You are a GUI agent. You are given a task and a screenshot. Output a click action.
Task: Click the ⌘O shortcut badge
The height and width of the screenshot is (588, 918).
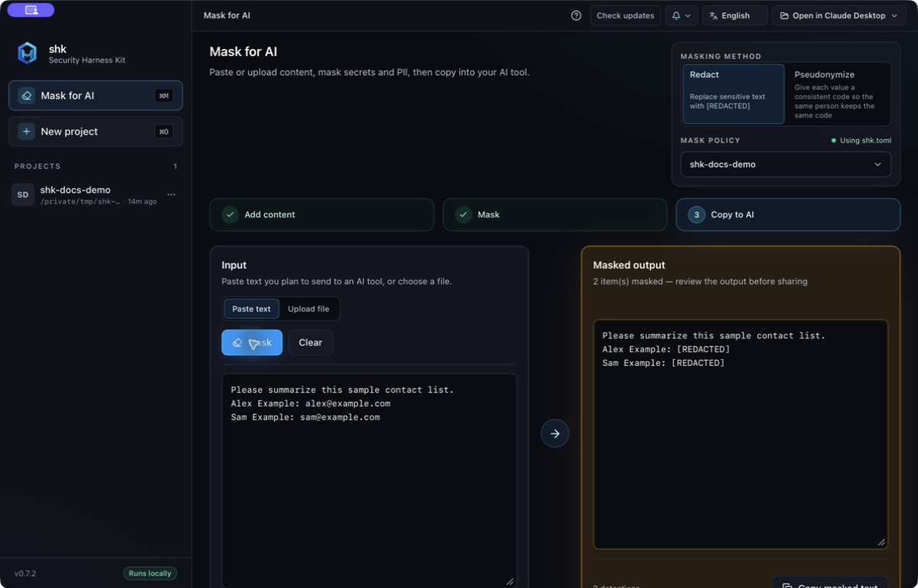[164, 132]
